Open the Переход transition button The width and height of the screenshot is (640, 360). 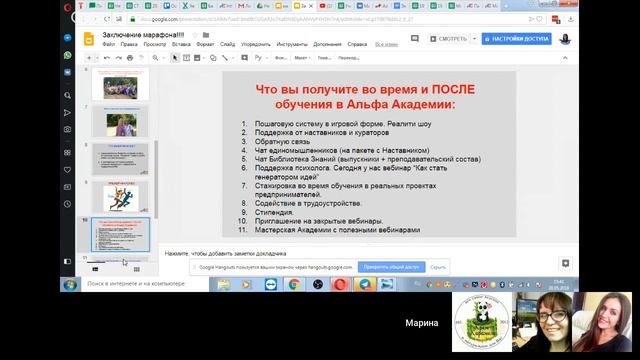pyautogui.click(x=349, y=58)
